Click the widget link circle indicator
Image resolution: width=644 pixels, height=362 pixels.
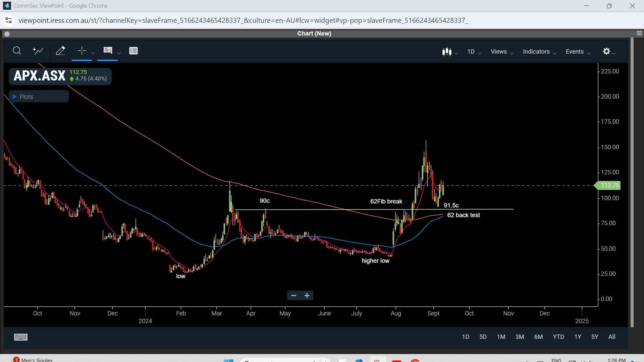[7, 34]
